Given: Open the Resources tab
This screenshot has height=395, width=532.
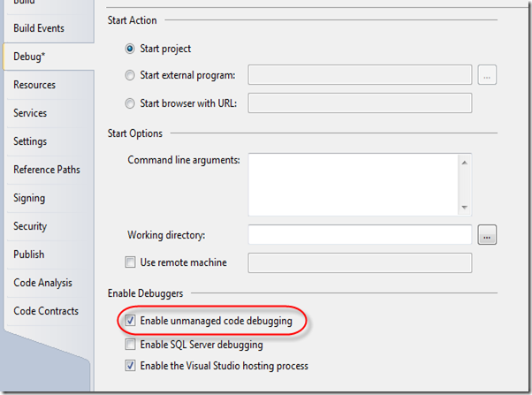Looking at the screenshot, I should point(34,85).
